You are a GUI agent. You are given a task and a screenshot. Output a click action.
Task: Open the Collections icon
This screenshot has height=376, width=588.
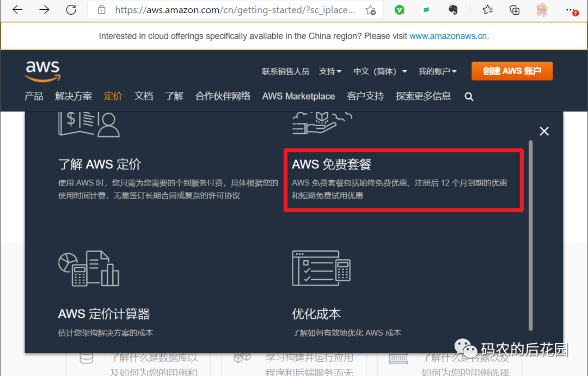tap(514, 10)
